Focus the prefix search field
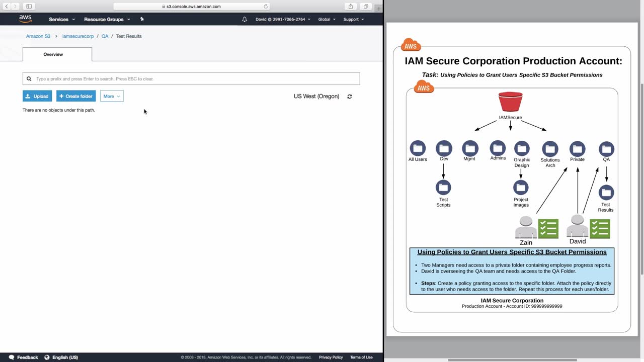Image resolution: width=644 pixels, height=362 pixels. pos(191,79)
